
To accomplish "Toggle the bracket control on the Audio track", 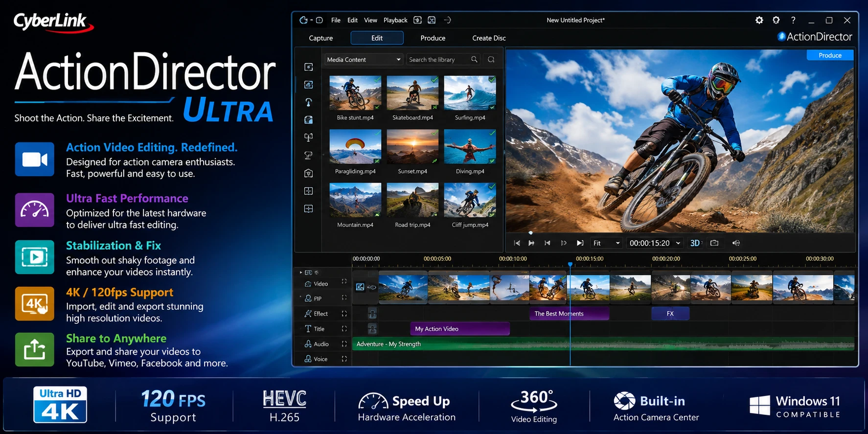I will pyautogui.click(x=344, y=344).
